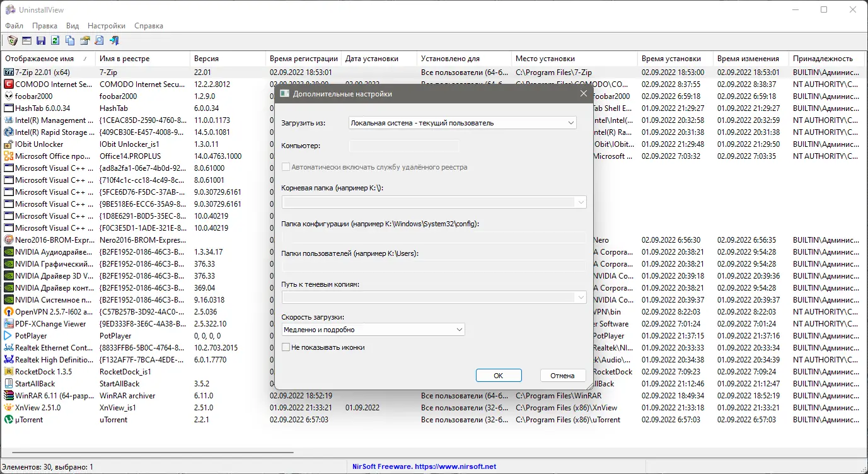This screenshot has height=474, width=868.
Task: Sort by the 'Время установки' column header
Action: pos(675,59)
